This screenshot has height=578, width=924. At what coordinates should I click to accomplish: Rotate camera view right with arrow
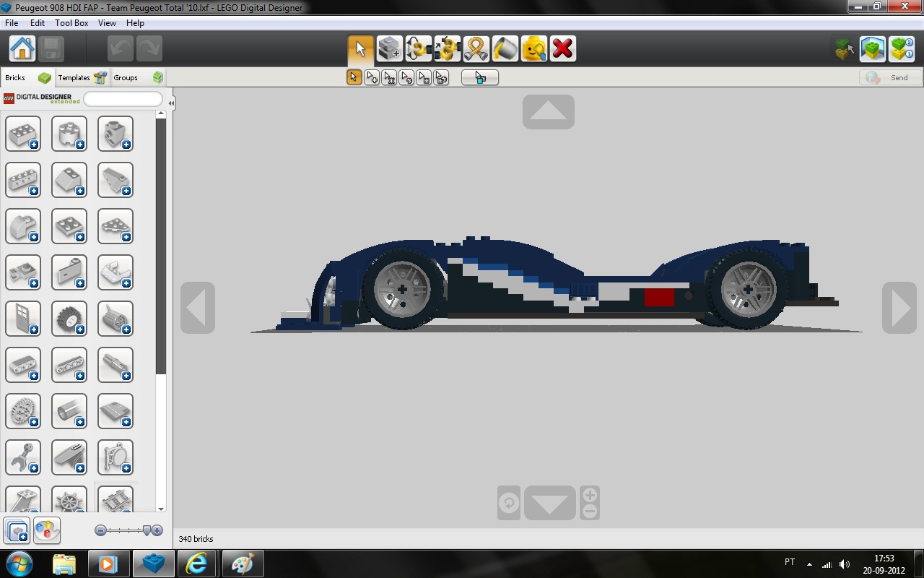pyautogui.click(x=899, y=308)
